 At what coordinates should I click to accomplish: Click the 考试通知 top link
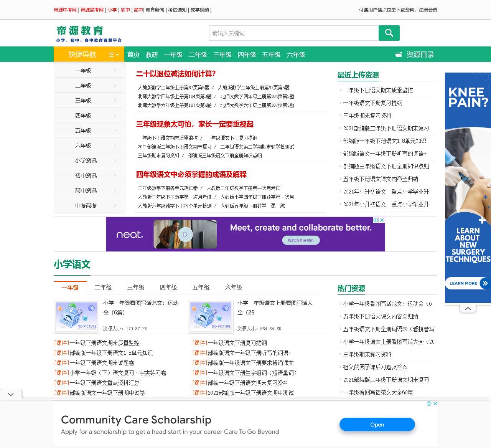coord(178,10)
